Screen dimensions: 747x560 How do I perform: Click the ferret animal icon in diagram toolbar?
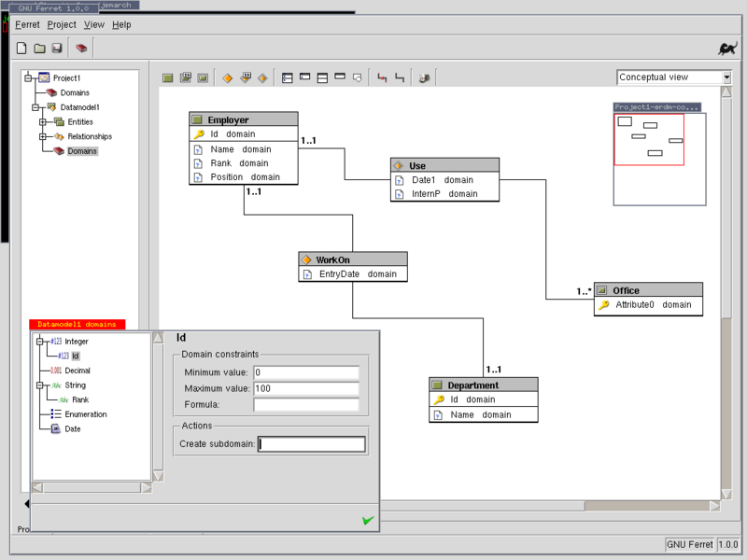pyautogui.click(x=424, y=78)
